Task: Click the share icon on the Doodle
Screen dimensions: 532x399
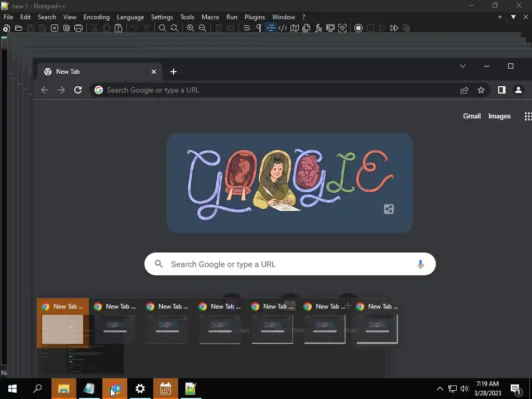Action: pos(389,209)
